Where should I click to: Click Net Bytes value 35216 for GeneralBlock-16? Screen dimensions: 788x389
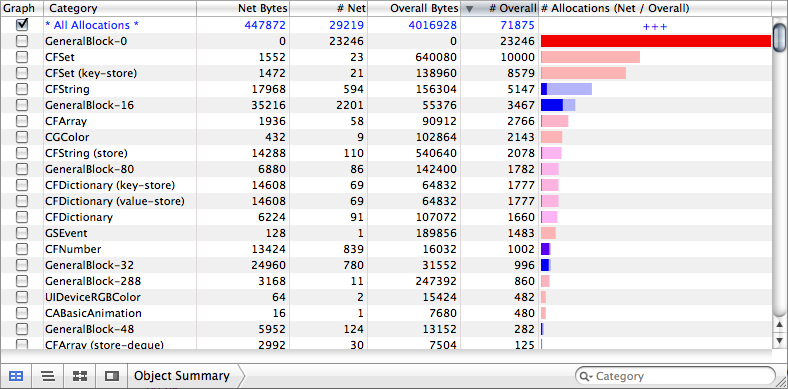(268, 106)
